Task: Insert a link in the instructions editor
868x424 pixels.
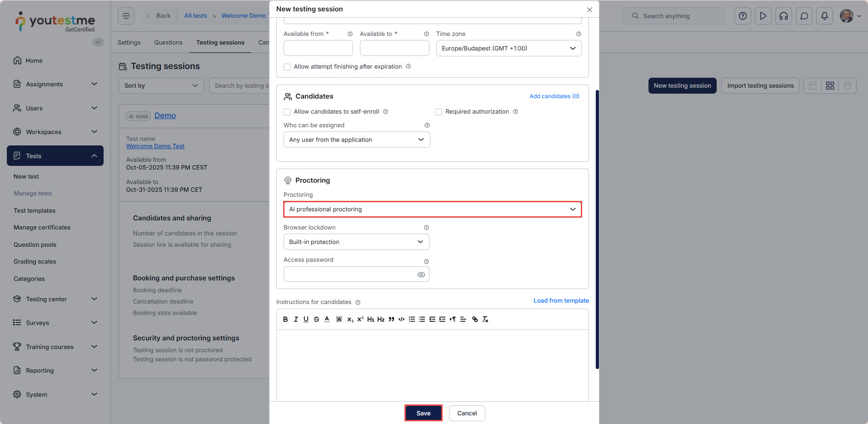Action: click(x=475, y=319)
